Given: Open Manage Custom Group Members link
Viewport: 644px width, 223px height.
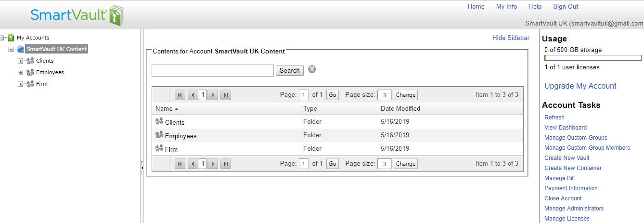Looking at the screenshot, I should pyautogui.click(x=587, y=148).
